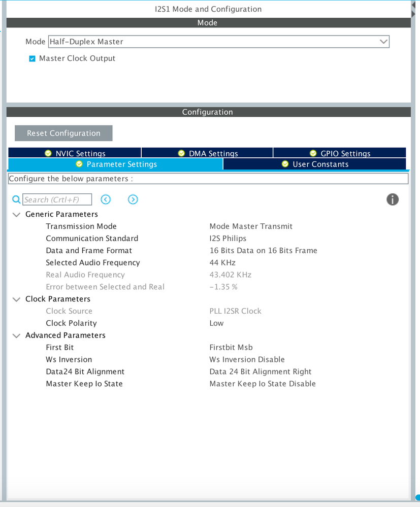The image size is (420, 507).
Task: Collapse the Clock Parameters section
Action: pyautogui.click(x=16, y=299)
